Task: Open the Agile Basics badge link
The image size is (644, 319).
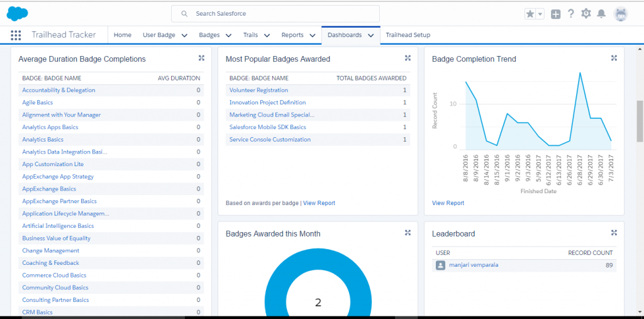Action: point(37,103)
